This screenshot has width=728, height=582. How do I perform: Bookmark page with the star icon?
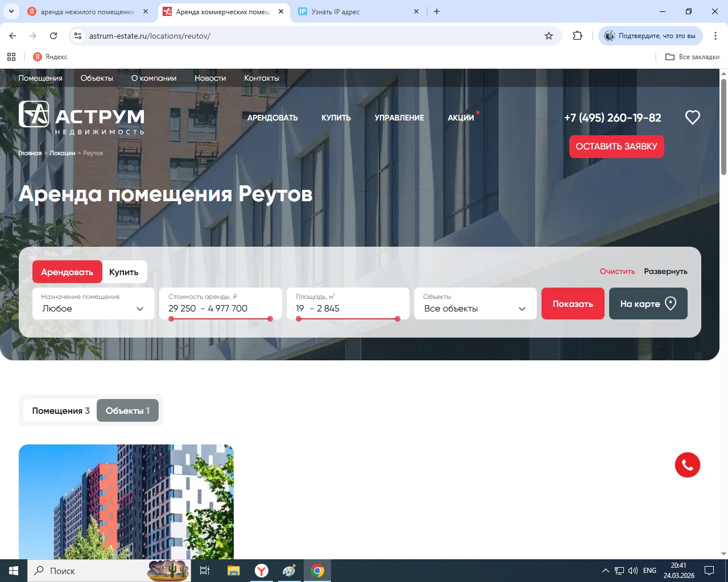click(549, 36)
